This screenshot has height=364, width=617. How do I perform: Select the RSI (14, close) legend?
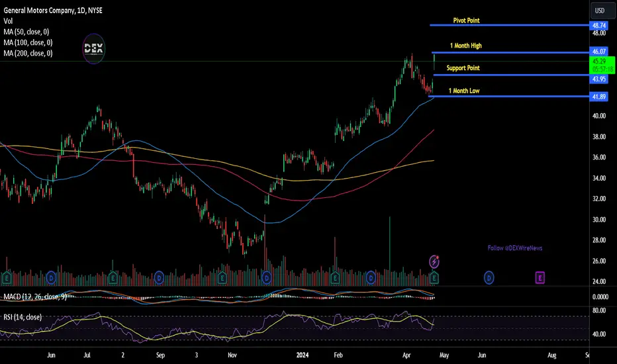(x=23, y=317)
